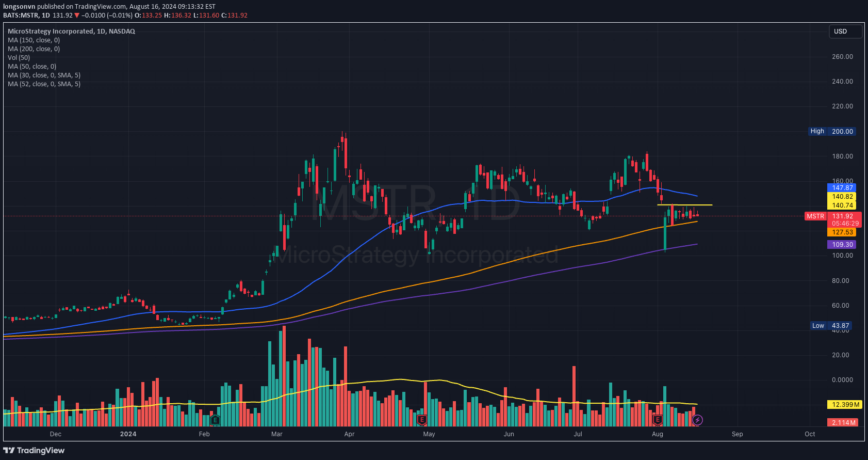Viewport: 868px width, 460px height.
Task: Click the 0.0000 price axis label
Action: [x=842, y=380]
